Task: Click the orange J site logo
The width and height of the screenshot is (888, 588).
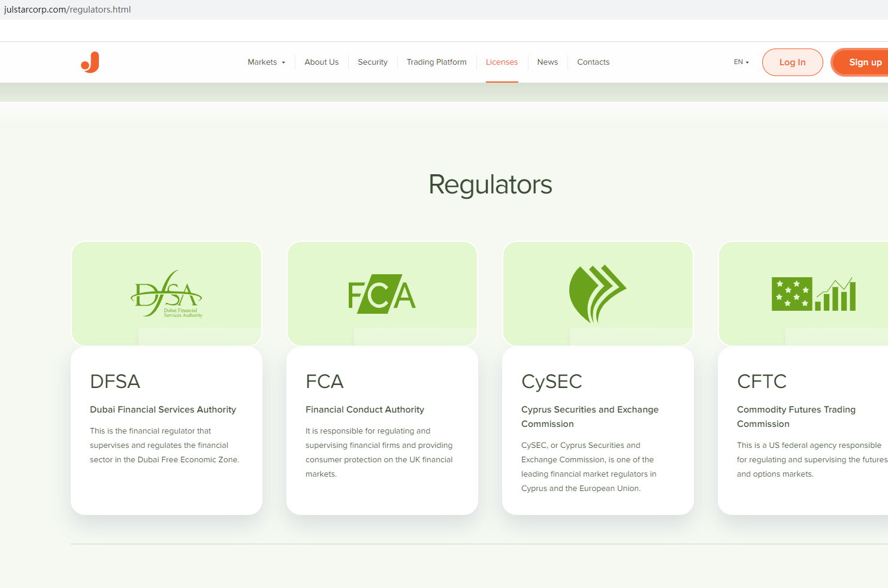Action: pos(90,62)
